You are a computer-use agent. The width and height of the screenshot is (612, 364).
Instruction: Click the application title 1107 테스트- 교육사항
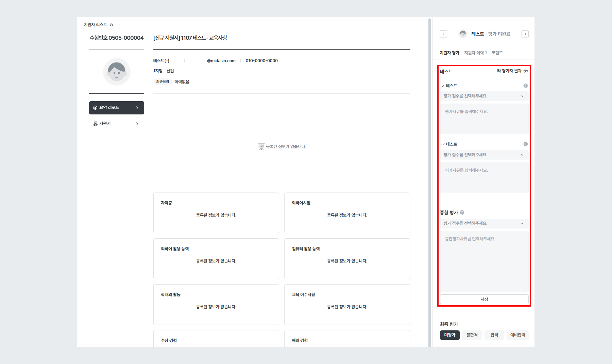[x=190, y=38]
